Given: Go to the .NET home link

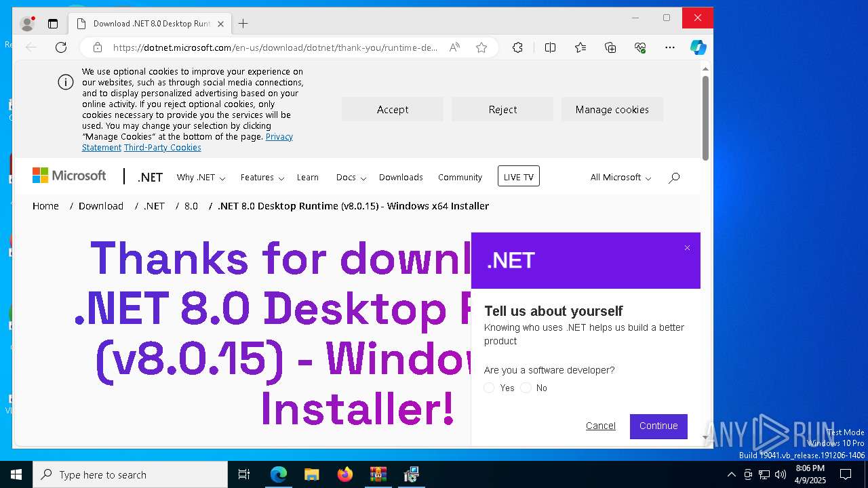Looking at the screenshot, I should coord(150,177).
